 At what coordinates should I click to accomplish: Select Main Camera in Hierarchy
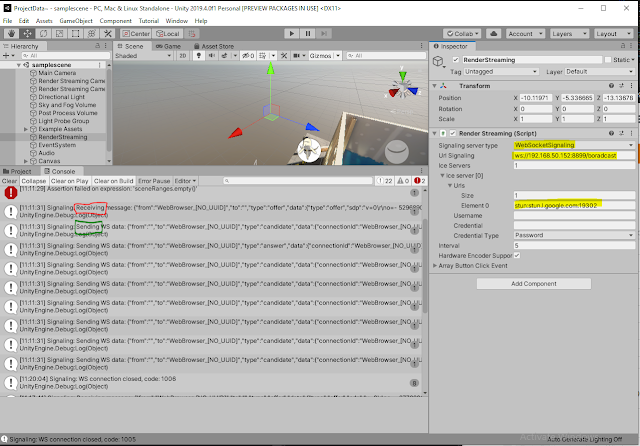57,73
